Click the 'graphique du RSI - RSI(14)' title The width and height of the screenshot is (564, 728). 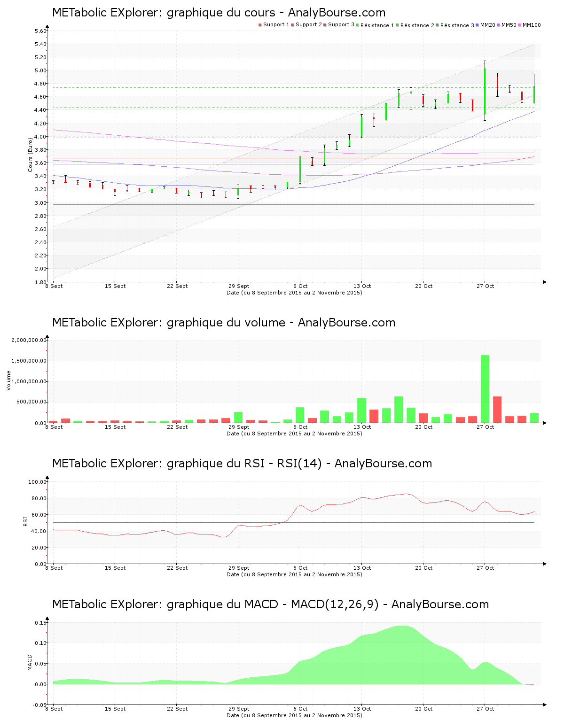coord(242,464)
